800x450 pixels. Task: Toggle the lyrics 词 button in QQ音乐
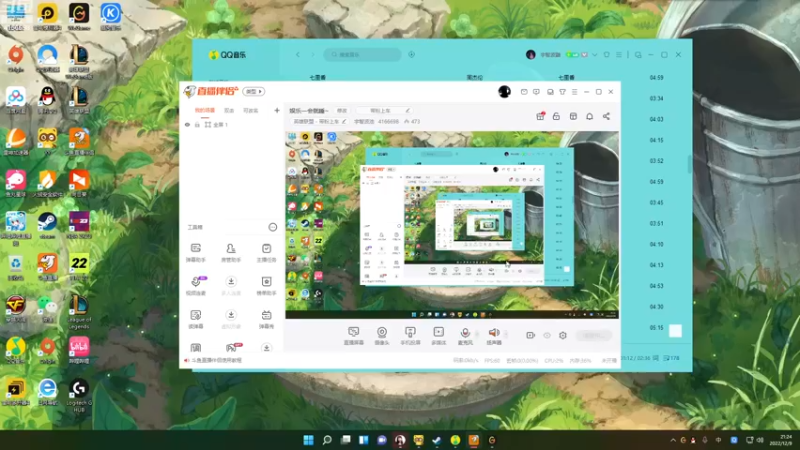(656, 358)
